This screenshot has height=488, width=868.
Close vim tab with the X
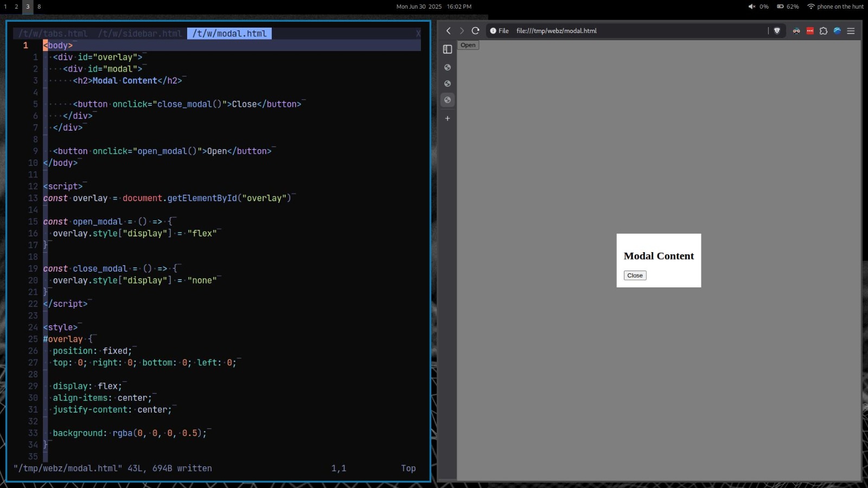(418, 34)
